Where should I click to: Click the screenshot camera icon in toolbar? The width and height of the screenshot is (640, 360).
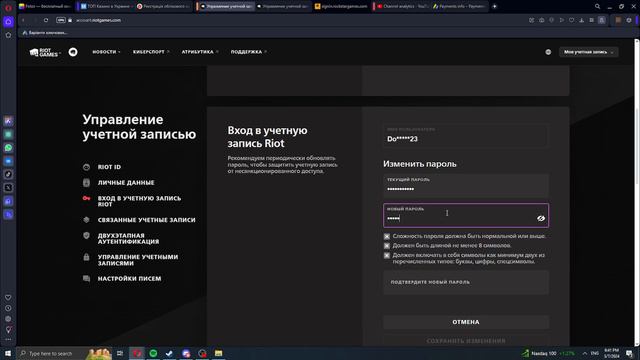(x=542, y=20)
